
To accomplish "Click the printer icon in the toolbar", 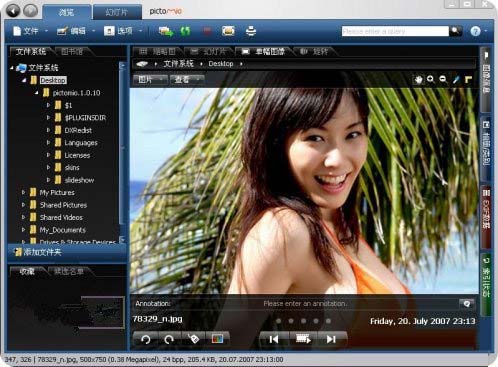I will coord(251,31).
